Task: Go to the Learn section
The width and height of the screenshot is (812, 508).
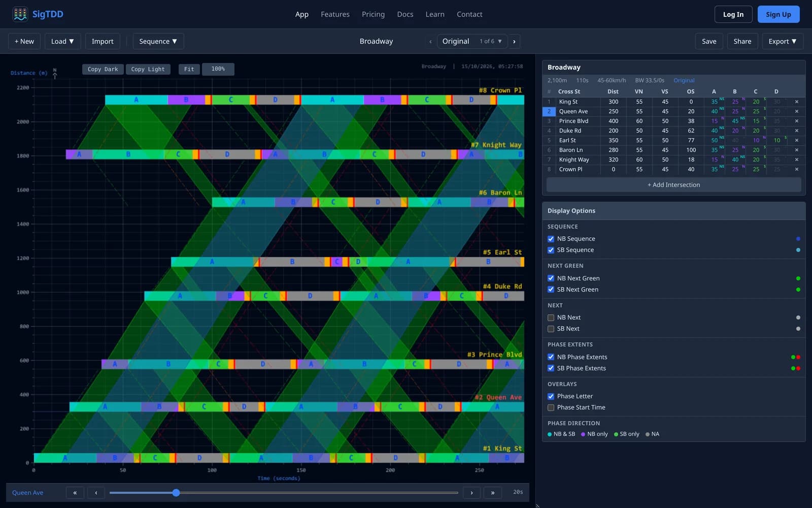Action: (435, 14)
